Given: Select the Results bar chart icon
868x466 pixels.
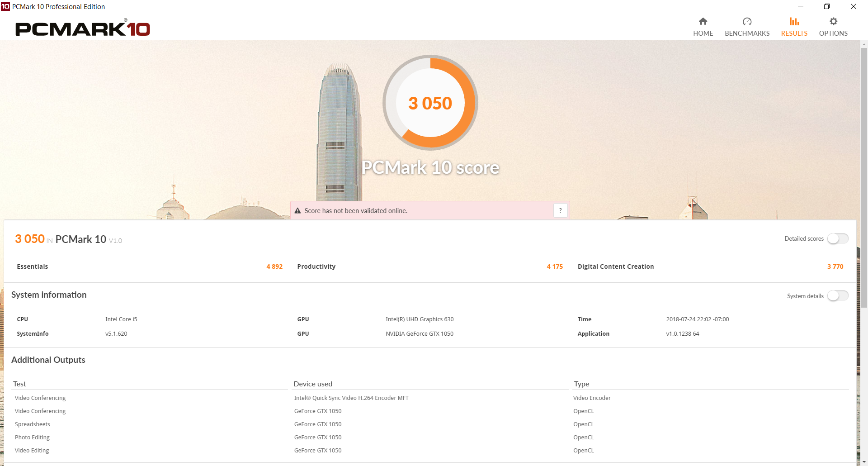Looking at the screenshot, I should coord(794,21).
